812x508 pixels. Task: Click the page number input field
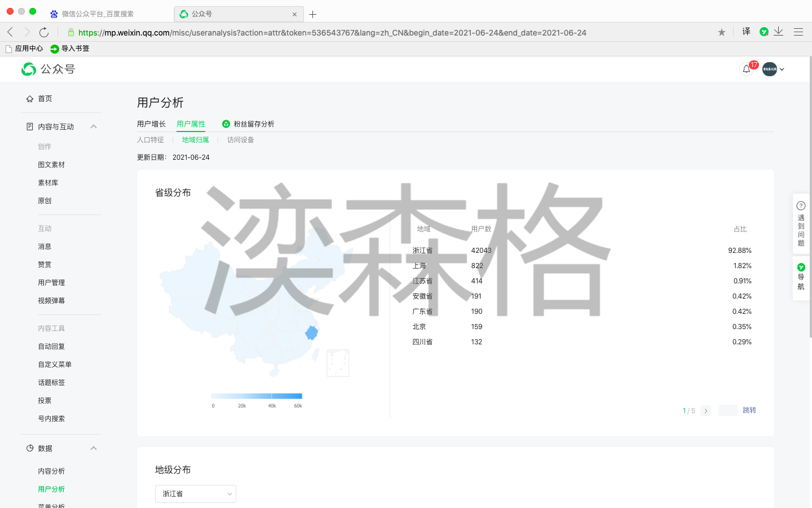coord(727,410)
